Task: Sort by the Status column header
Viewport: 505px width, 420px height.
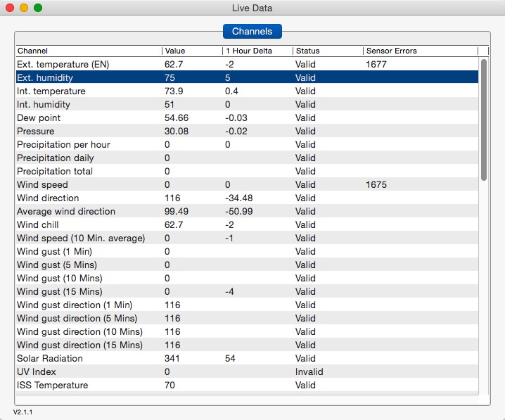Action: point(328,51)
